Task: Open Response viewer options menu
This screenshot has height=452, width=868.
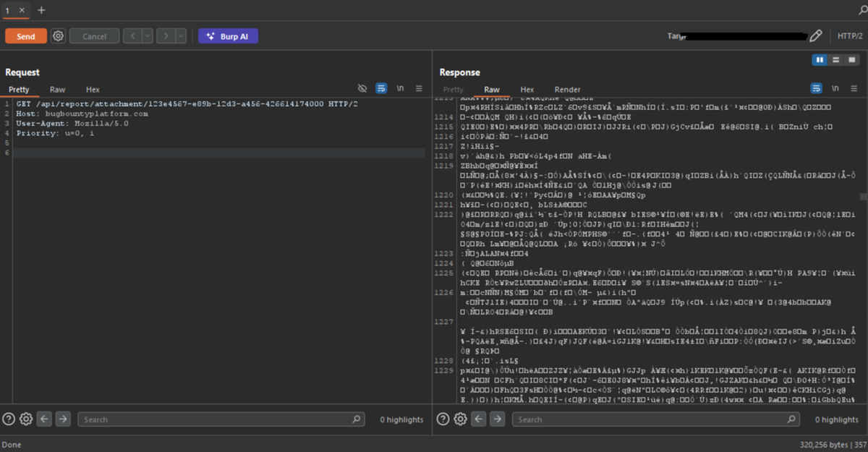Action: (854, 88)
